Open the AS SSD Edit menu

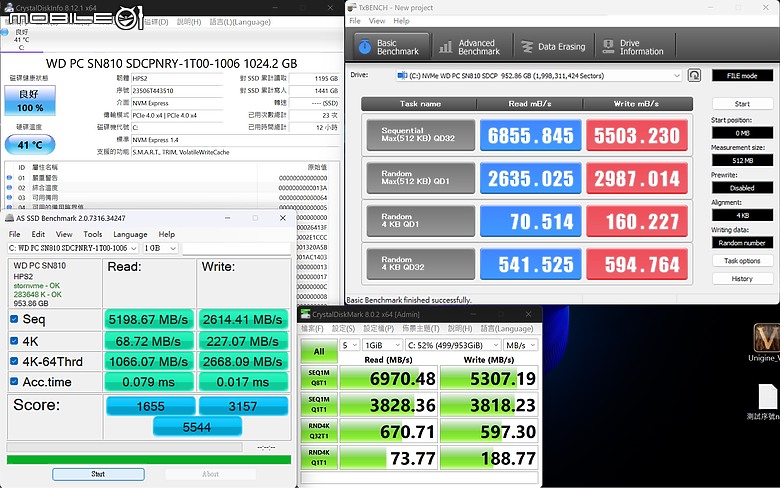[38, 234]
